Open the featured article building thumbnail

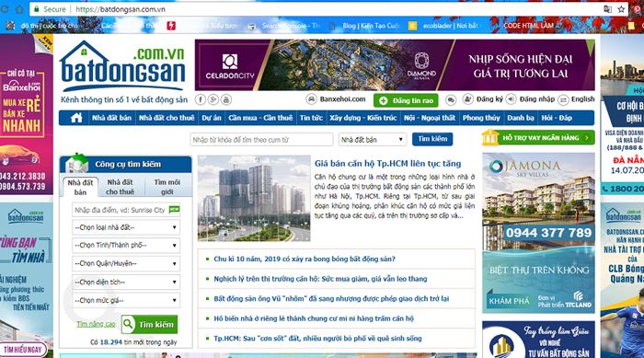(254, 198)
